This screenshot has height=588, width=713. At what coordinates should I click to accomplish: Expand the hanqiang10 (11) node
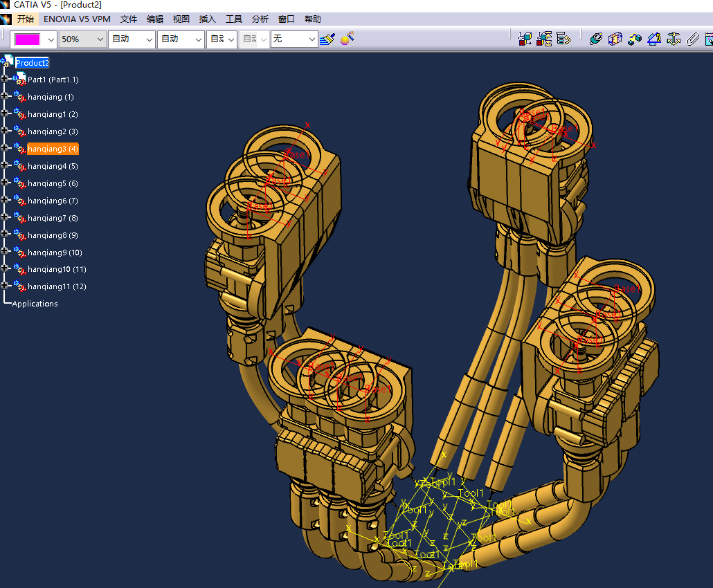point(5,268)
